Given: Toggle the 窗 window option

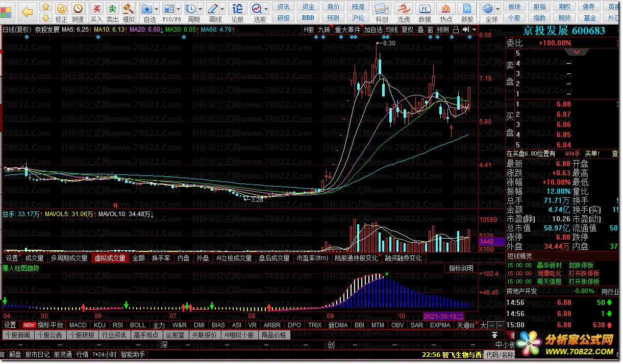Looking at the screenshot, I should 430,30.
